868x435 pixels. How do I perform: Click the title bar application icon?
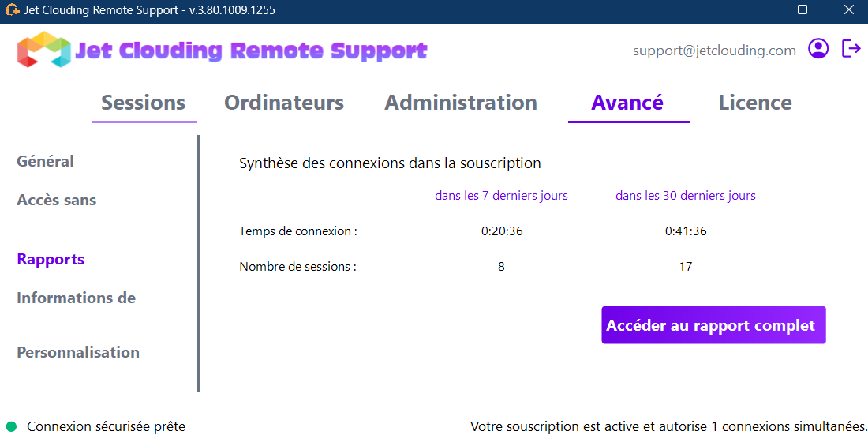(12, 10)
